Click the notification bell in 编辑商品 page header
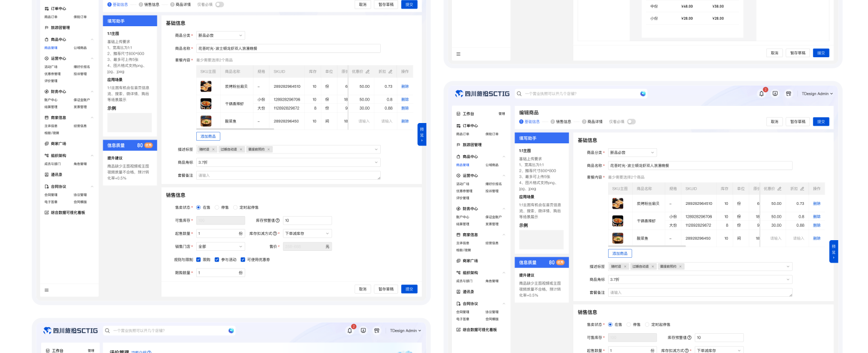Viewport: 868px width, 353px height. pyautogui.click(x=762, y=94)
